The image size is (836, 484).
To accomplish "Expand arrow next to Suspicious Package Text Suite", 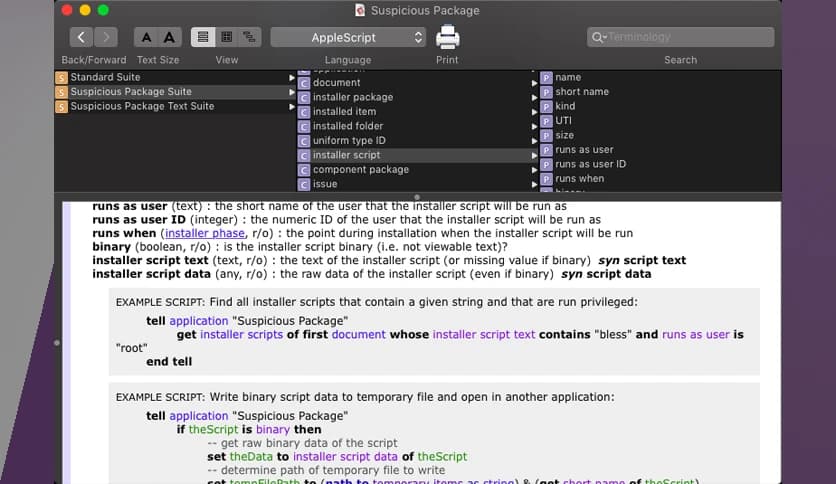I will tap(292, 107).
